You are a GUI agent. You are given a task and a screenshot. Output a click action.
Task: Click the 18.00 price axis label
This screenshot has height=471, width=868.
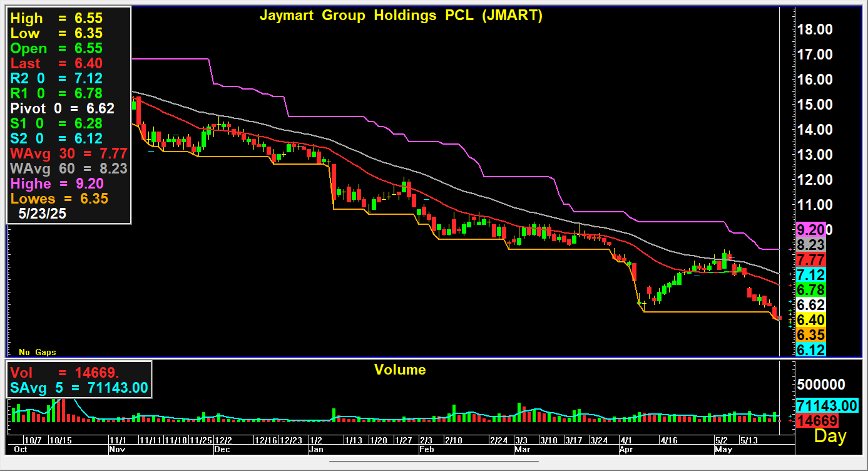point(815,29)
